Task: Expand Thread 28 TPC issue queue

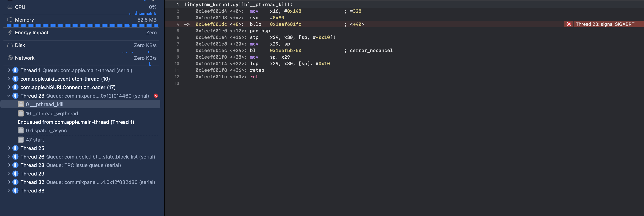Action: pos(9,165)
